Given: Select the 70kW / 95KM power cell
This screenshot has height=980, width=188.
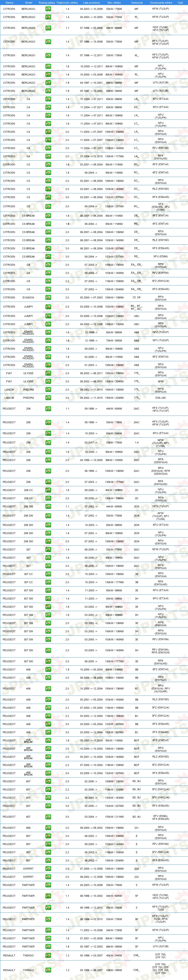Looking at the screenshot, I should tap(114, 341).
